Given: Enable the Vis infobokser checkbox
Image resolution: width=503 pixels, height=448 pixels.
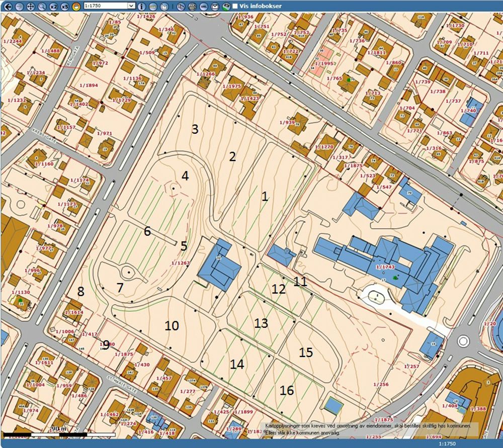Looking at the screenshot, I should tap(235, 6).
